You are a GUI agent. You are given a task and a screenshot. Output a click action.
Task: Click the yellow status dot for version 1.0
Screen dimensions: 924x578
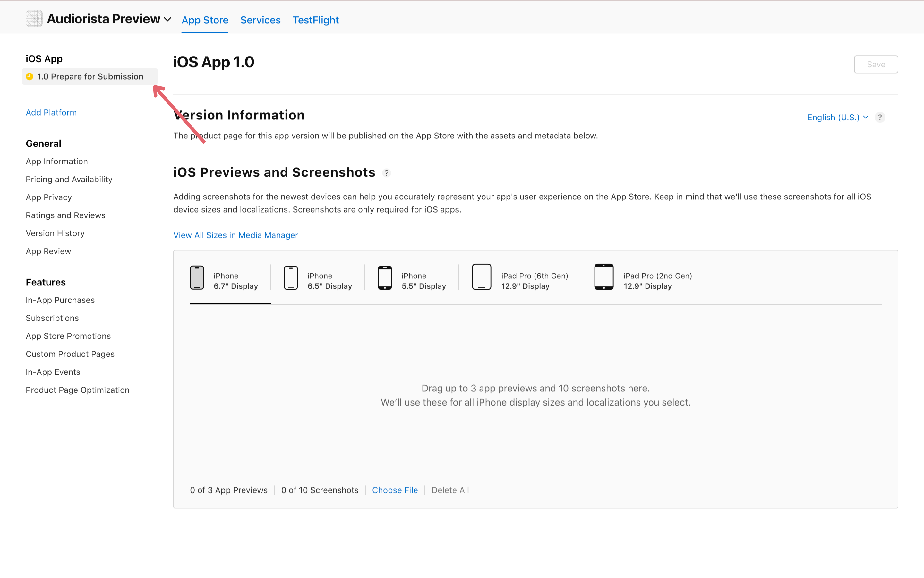[x=30, y=76]
